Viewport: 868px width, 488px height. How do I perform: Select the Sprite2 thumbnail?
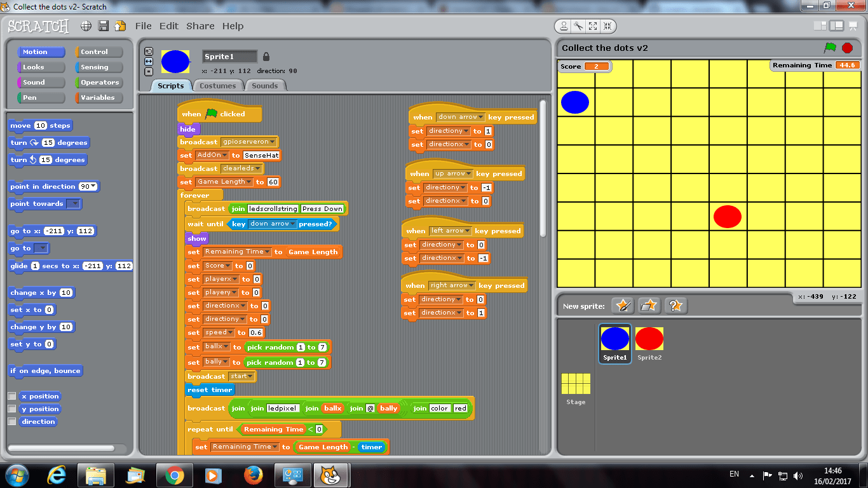point(649,340)
